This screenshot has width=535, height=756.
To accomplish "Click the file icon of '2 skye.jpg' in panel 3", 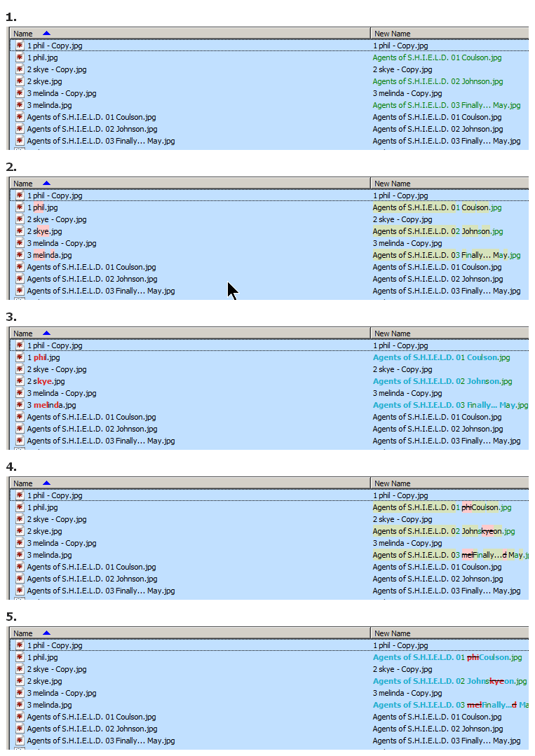I will 20,381.
